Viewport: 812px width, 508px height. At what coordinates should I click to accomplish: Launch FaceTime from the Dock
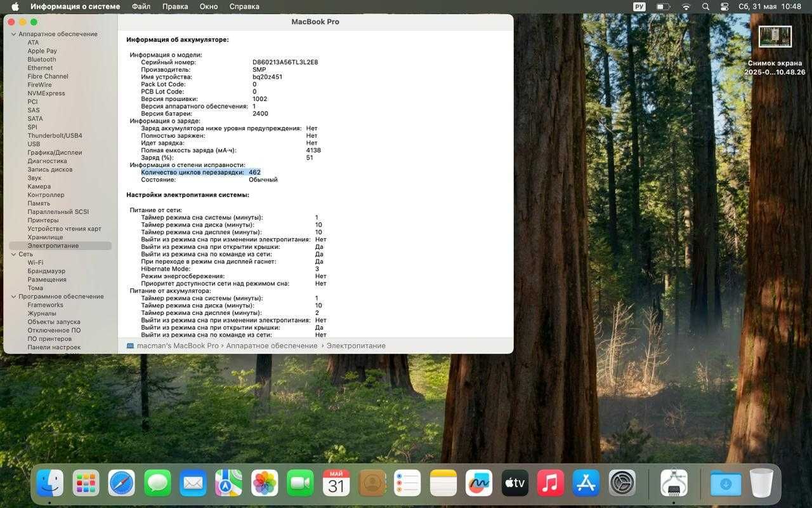[300, 483]
